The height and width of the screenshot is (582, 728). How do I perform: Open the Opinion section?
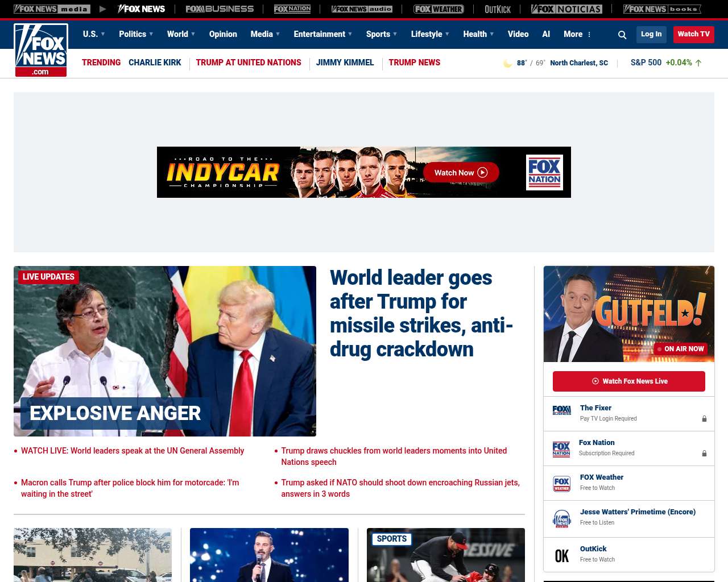[223, 34]
